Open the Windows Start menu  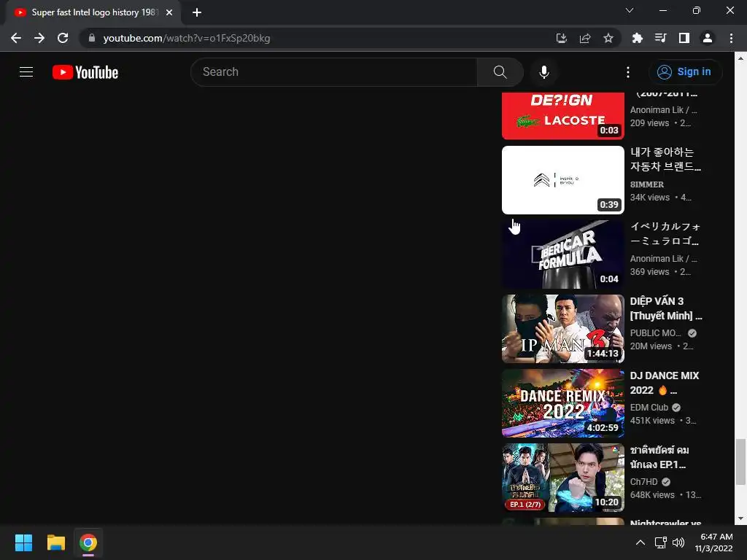click(23, 542)
